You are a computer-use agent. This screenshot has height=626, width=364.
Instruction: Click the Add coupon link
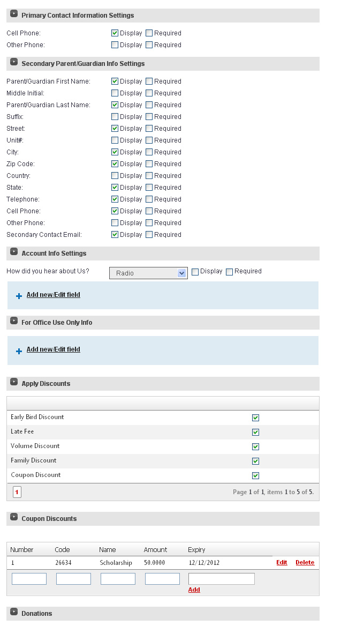(x=194, y=590)
